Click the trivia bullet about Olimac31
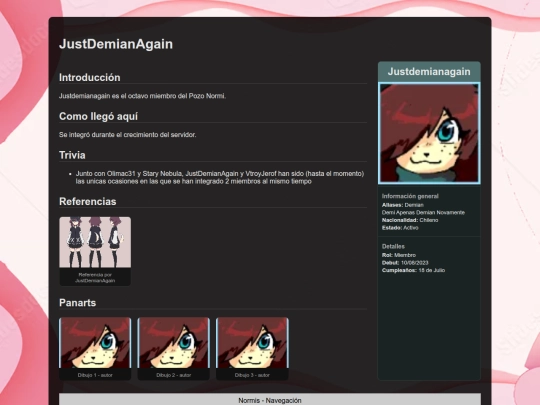540x405 pixels. 220,177
